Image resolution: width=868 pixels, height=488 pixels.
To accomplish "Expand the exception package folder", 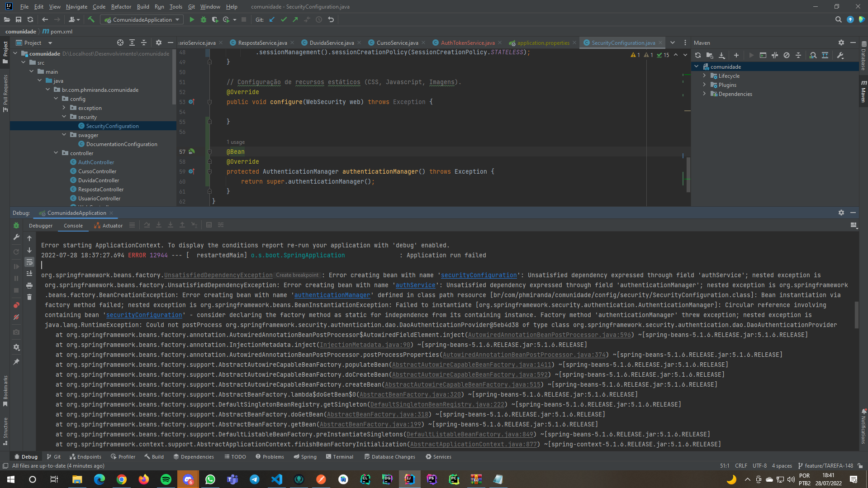I will 64,108.
